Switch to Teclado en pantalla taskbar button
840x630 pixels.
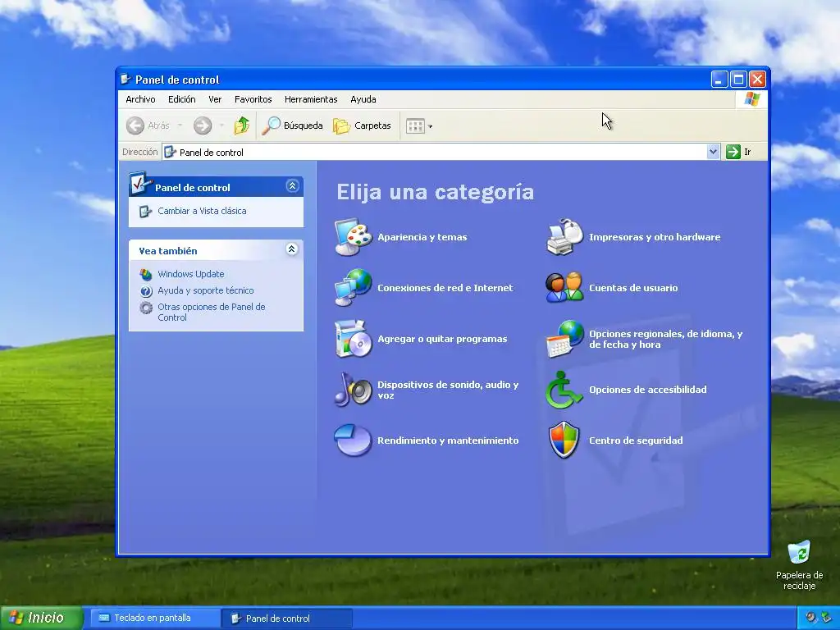(x=153, y=619)
